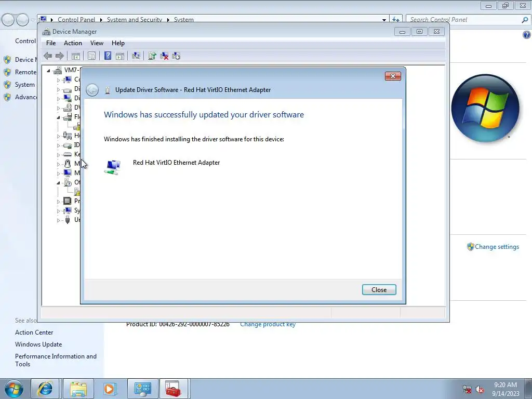This screenshot has height=399, width=532.
Task: Click the network adapter icon in the dialog
Action: pyautogui.click(x=112, y=167)
